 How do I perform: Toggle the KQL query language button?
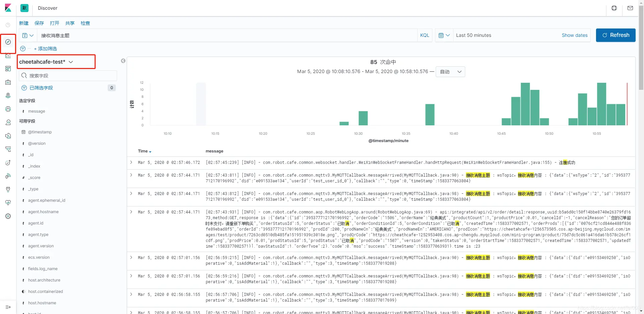point(425,35)
